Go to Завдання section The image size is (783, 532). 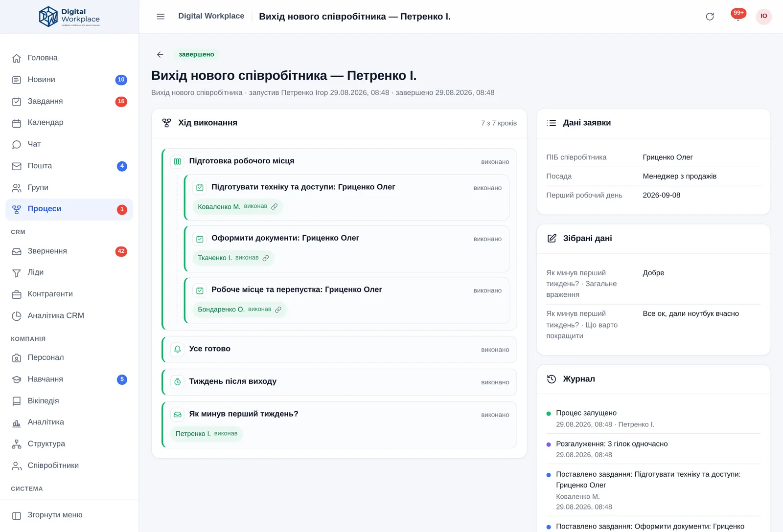(69, 101)
